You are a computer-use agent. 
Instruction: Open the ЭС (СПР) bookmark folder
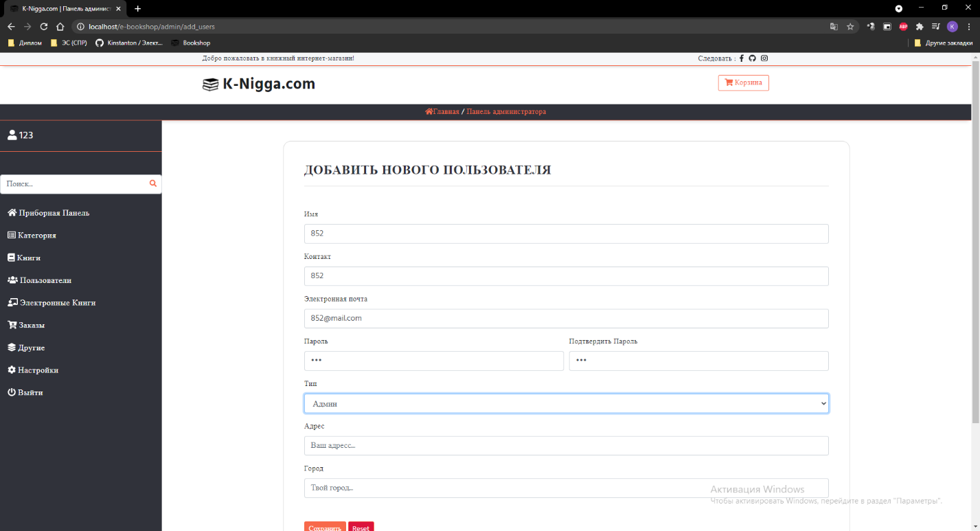(x=69, y=43)
